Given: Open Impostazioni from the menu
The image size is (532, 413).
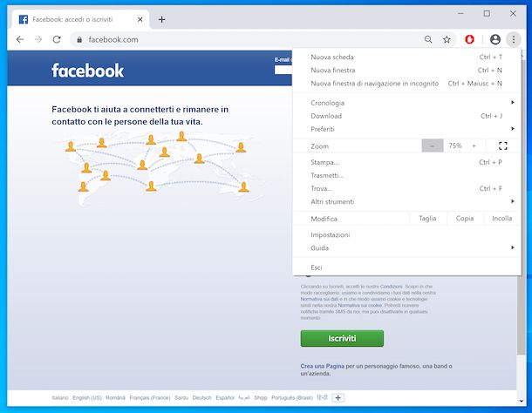Looking at the screenshot, I should pyautogui.click(x=331, y=235).
